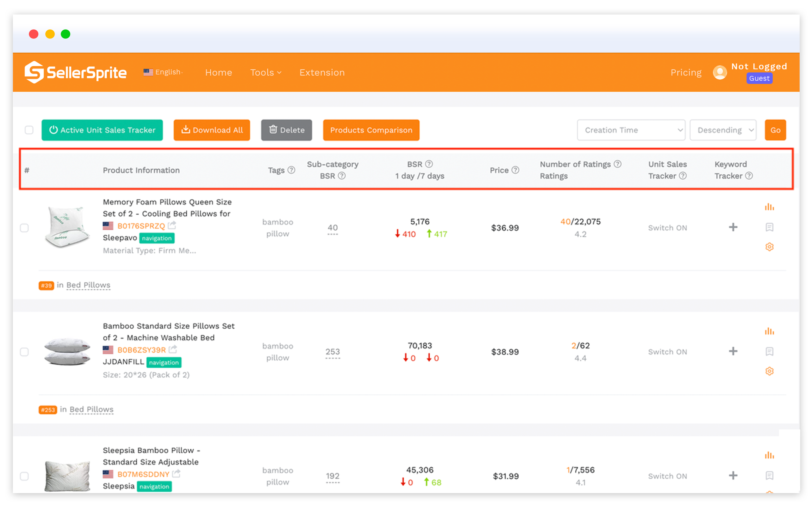Open Bed Pillows link beside #253
Image resolution: width=812 pixels, height=506 pixels.
pyautogui.click(x=91, y=409)
